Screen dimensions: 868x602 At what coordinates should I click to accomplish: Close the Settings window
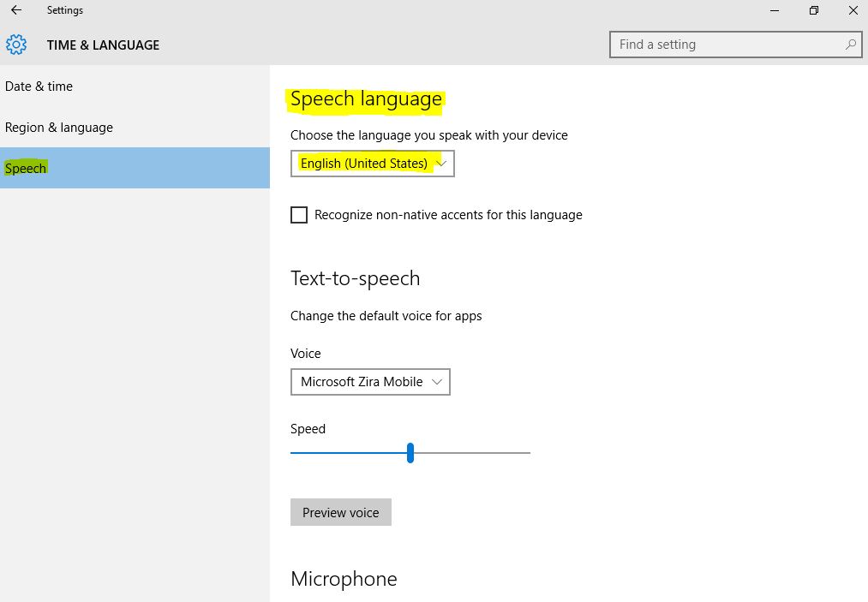point(853,10)
